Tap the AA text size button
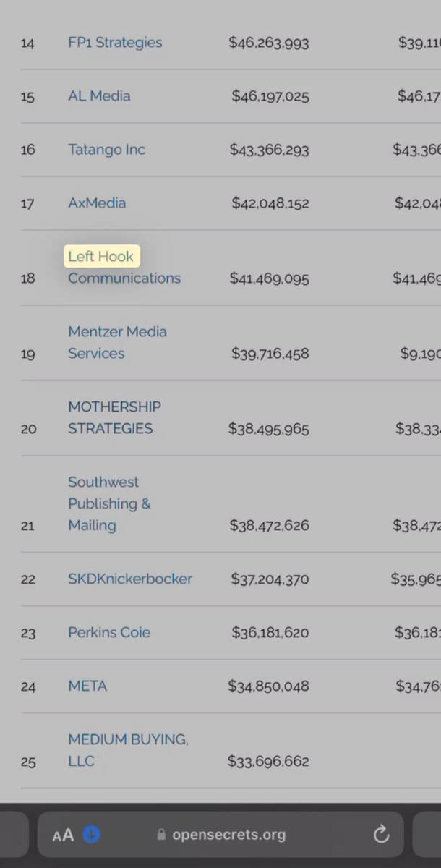This screenshot has width=441, height=868. [63, 835]
